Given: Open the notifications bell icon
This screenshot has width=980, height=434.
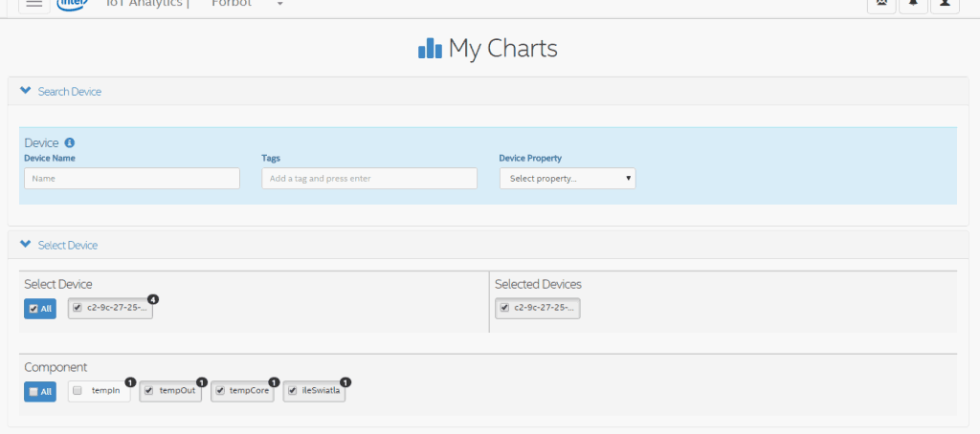Looking at the screenshot, I should [x=913, y=4].
